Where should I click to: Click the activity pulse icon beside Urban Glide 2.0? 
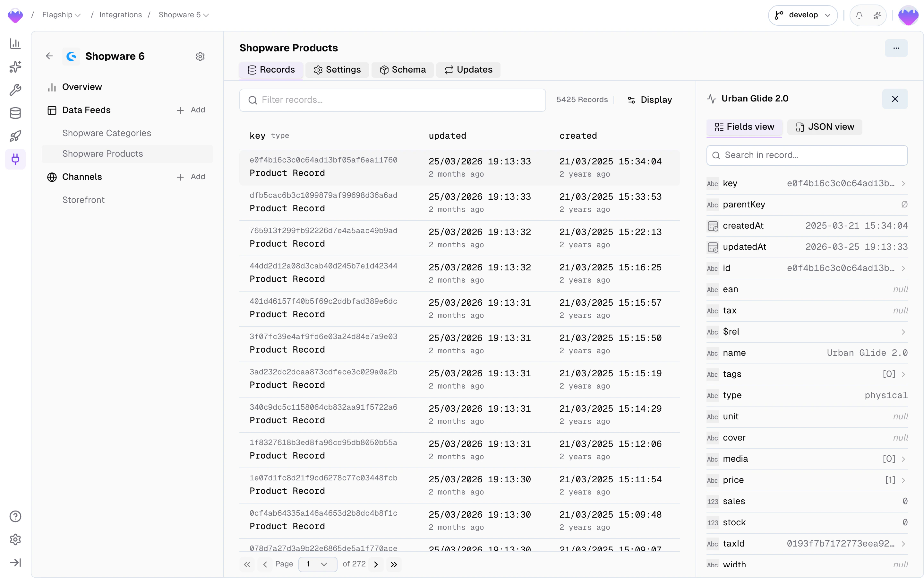712,99
